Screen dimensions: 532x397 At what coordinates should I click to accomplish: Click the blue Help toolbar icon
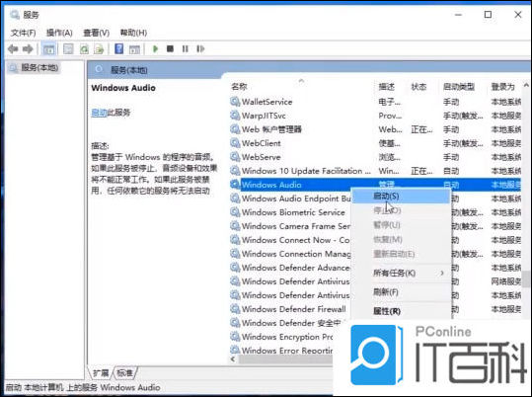(119, 49)
